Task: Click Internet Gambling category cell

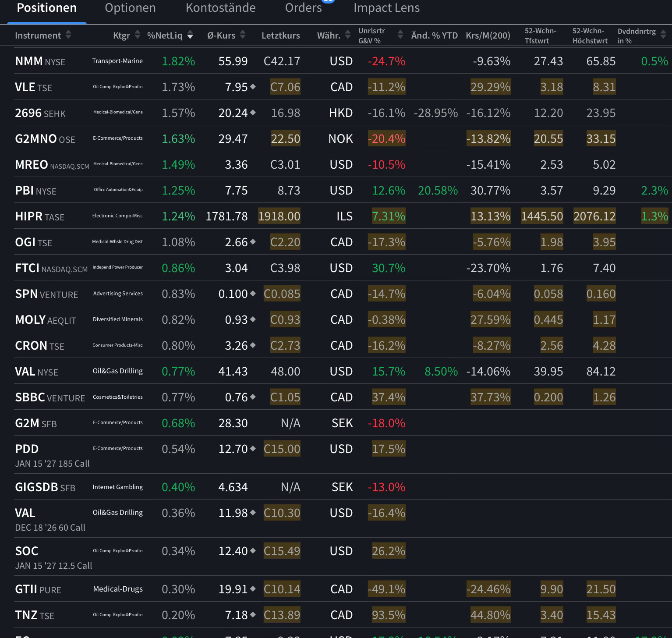Action: [118, 487]
